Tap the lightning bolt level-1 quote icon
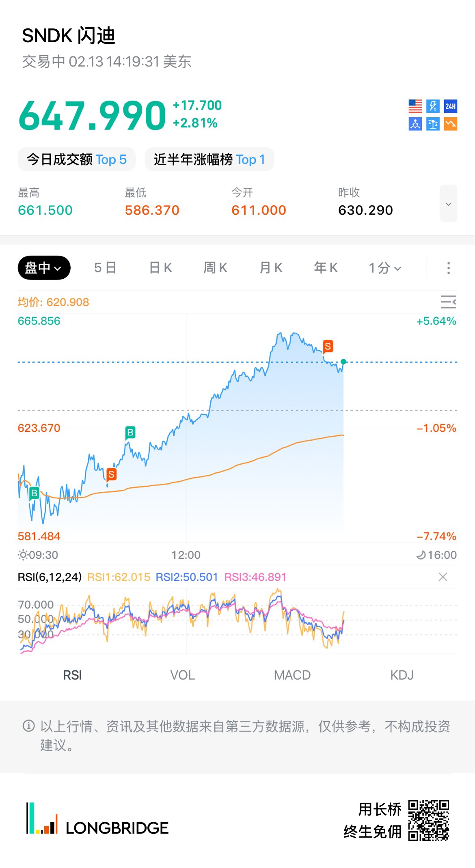This screenshot has width=475, height=868. point(433,106)
